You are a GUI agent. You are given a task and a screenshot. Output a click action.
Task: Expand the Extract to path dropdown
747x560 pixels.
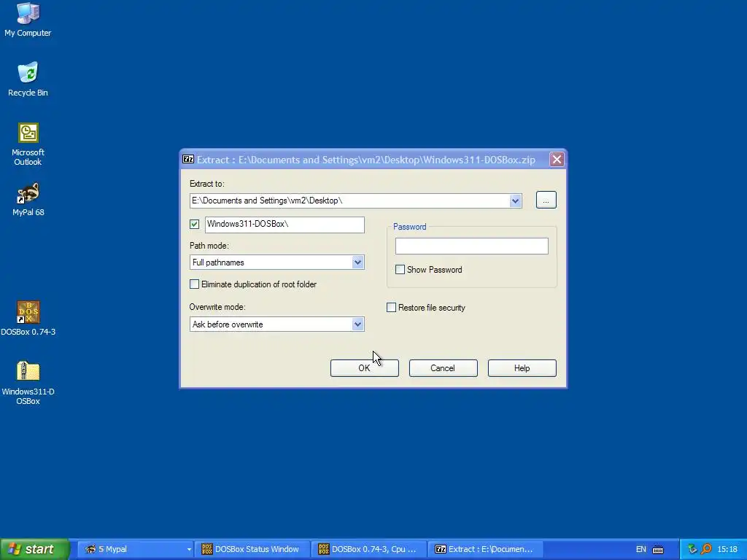pyautogui.click(x=515, y=201)
